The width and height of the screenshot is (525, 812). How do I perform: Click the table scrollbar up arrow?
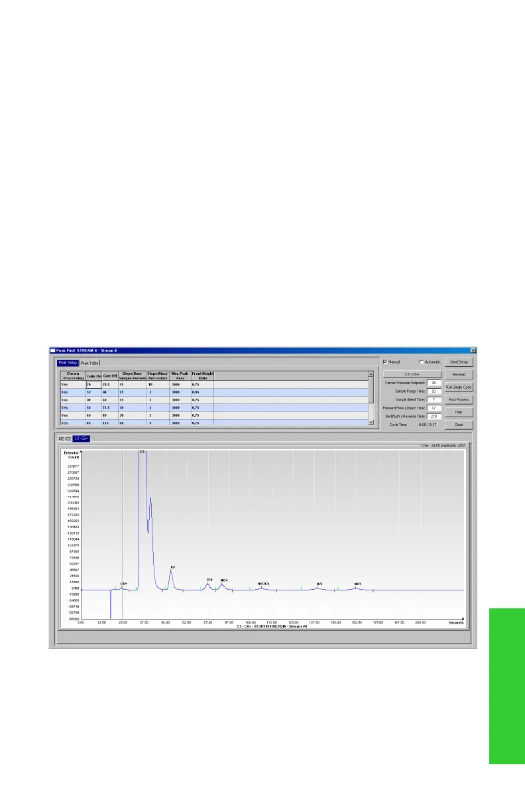371,373
